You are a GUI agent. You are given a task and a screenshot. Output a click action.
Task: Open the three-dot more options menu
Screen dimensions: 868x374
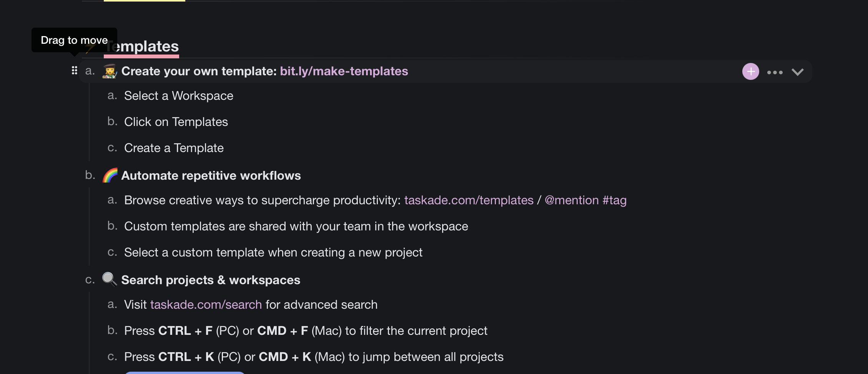[x=775, y=72]
